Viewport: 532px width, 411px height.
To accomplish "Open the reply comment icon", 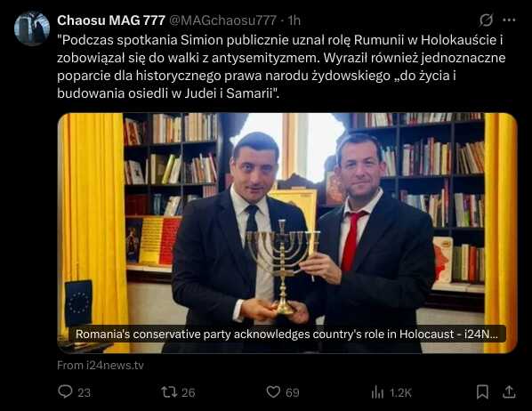I will (65, 391).
